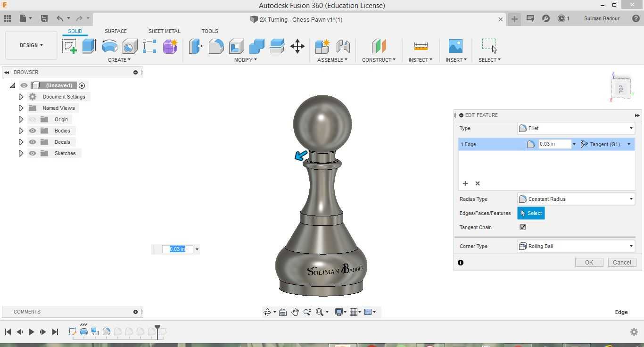Select the Joint tool
The height and width of the screenshot is (347, 644).
point(343,46)
